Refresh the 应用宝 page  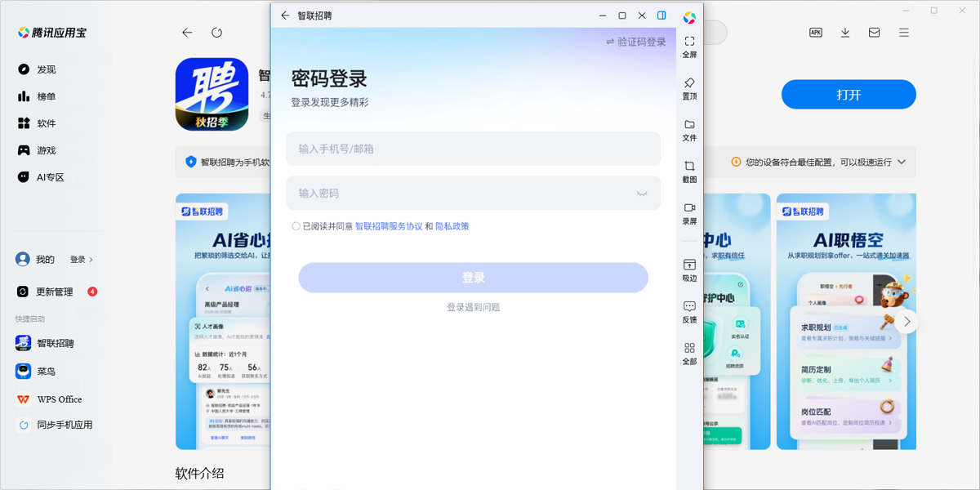[216, 33]
